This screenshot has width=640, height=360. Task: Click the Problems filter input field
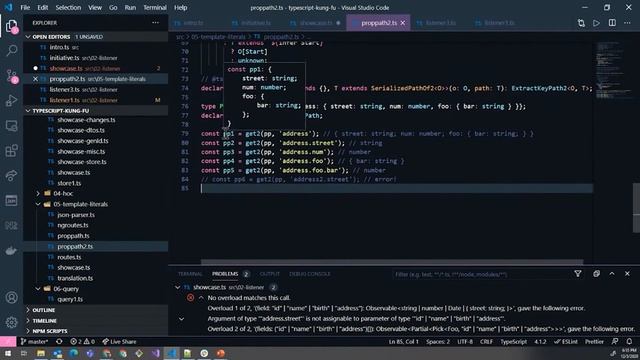click(481, 274)
